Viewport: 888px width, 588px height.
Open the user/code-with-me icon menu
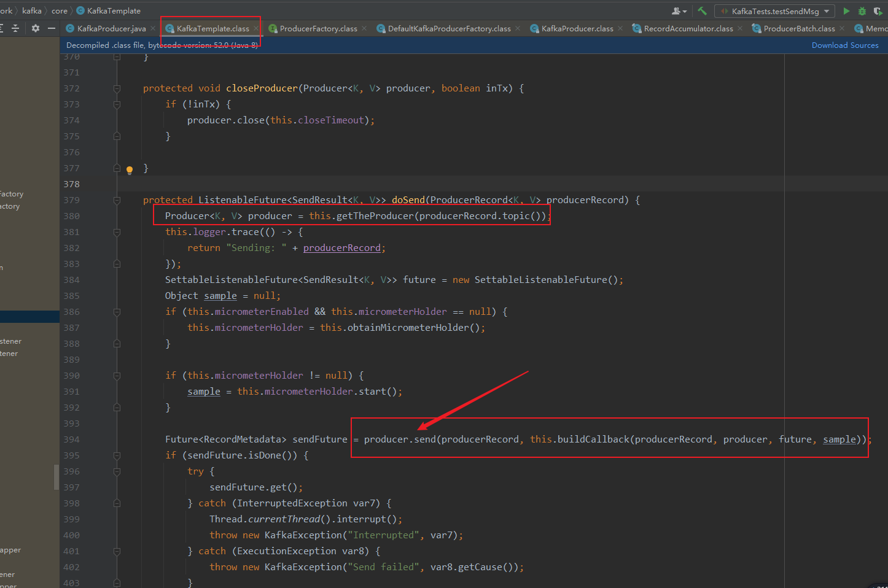[x=679, y=11]
